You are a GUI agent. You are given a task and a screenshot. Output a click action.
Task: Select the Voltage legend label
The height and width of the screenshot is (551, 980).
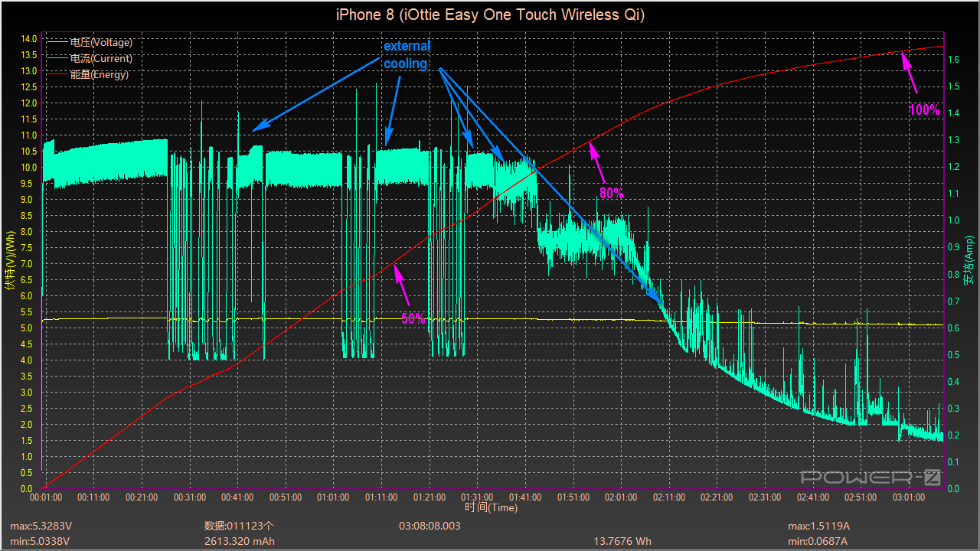pos(100,43)
